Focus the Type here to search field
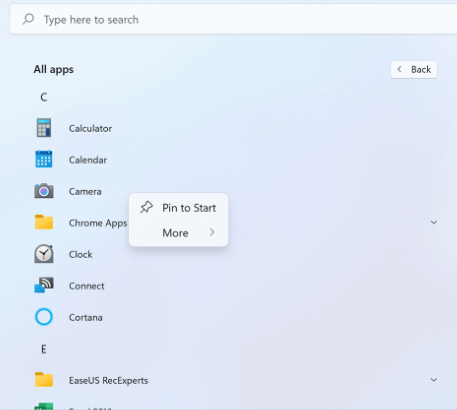The image size is (457, 410). click(233, 19)
